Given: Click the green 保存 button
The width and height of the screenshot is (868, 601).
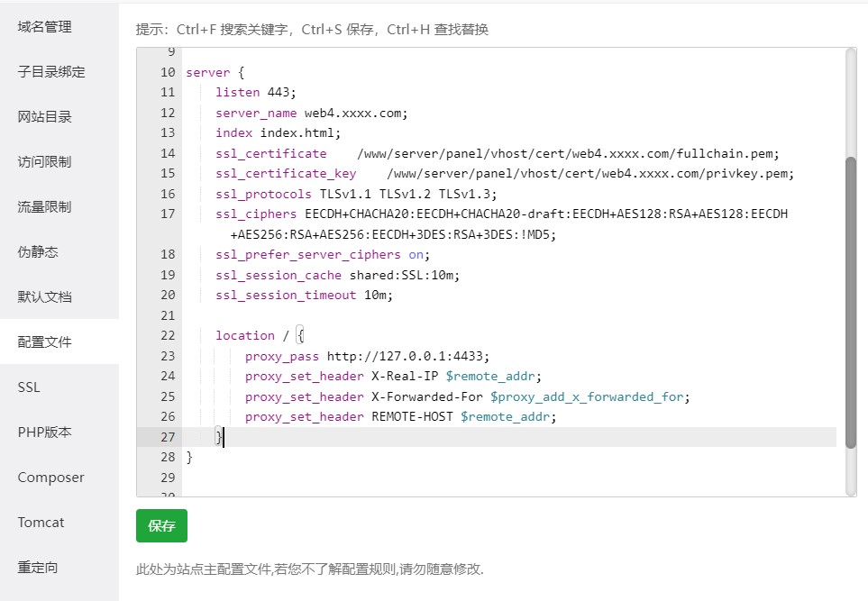Looking at the screenshot, I should tap(161, 526).
